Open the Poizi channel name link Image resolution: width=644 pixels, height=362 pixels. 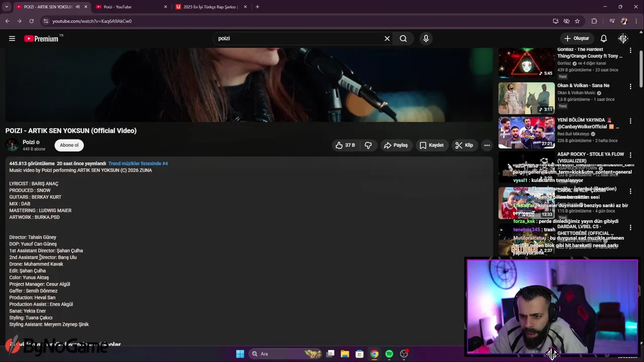pyautogui.click(x=29, y=142)
